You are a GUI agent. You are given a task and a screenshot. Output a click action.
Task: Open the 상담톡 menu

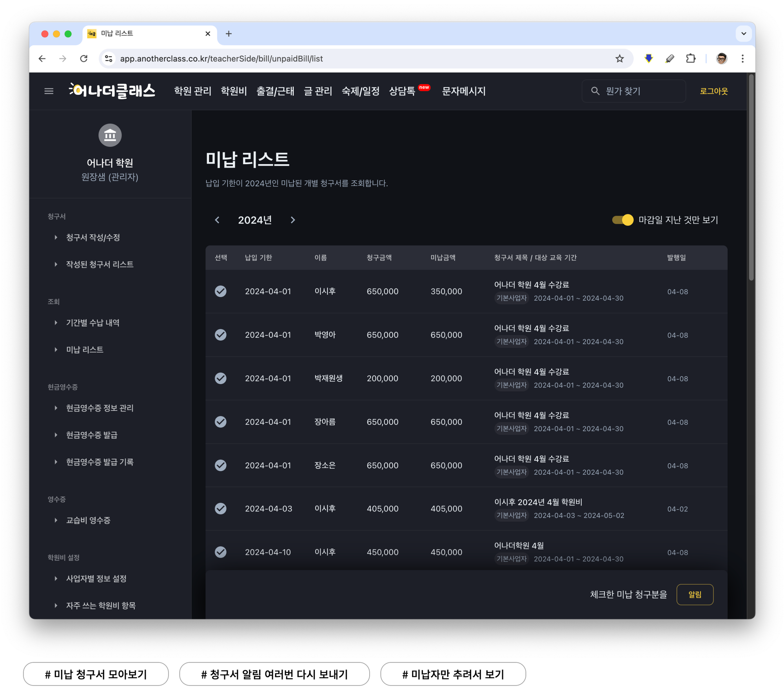click(402, 91)
